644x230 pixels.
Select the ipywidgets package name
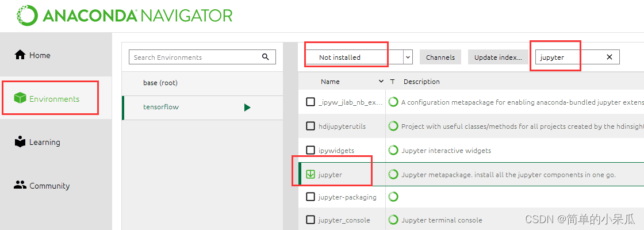tap(336, 150)
